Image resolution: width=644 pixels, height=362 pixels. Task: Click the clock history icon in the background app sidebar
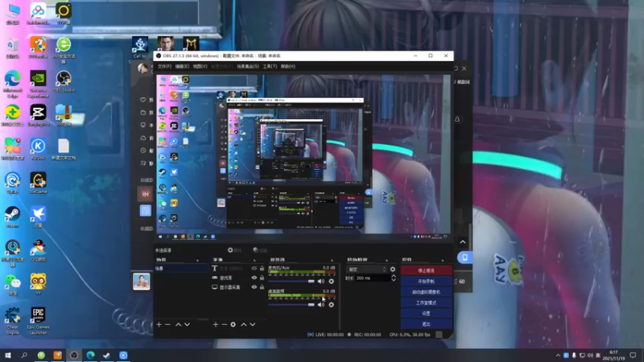point(143,150)
